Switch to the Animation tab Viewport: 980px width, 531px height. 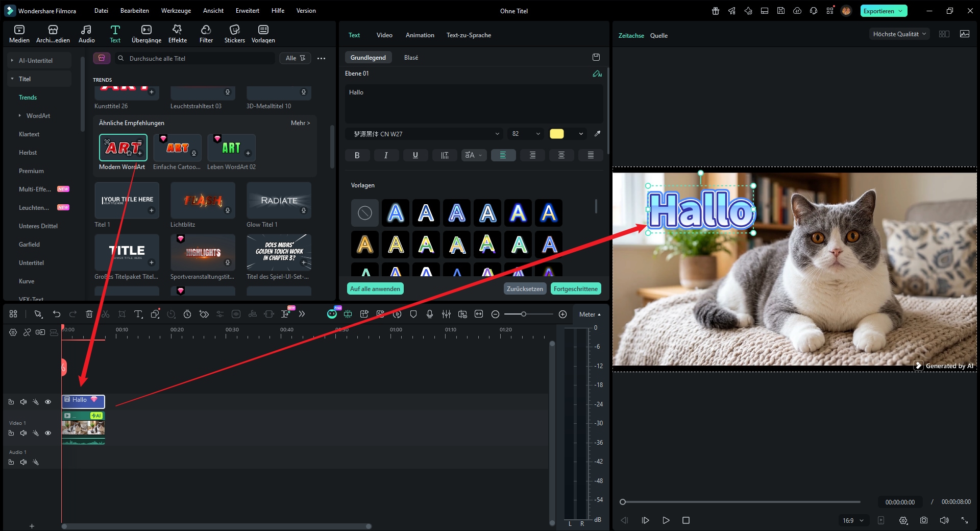click(x=420, y=35)
